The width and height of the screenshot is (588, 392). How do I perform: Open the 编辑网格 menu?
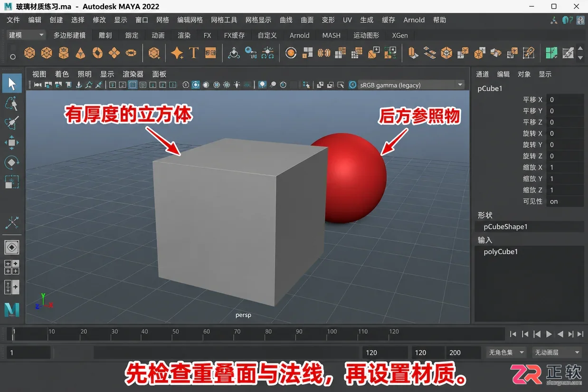tap(190, 20)
